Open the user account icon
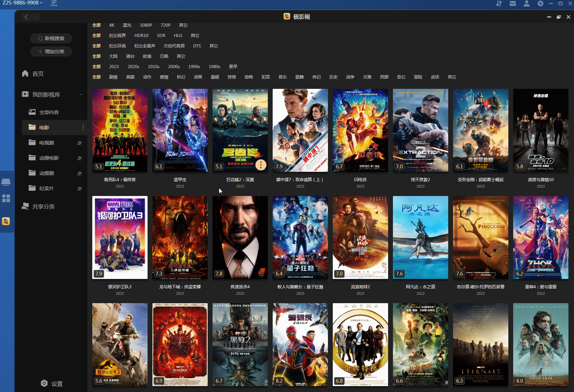The height and width of the screenshot is (392, 574). click(x=526, y=3)
